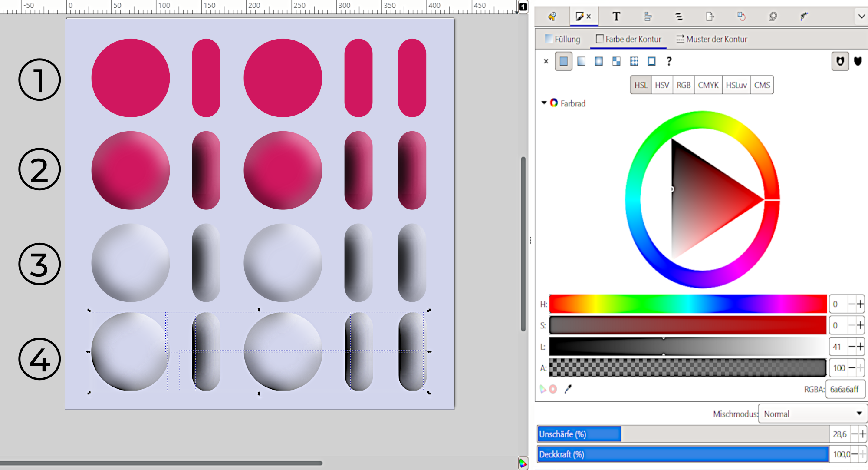Select the flat color paint toggle

click(x=563, y=61)
